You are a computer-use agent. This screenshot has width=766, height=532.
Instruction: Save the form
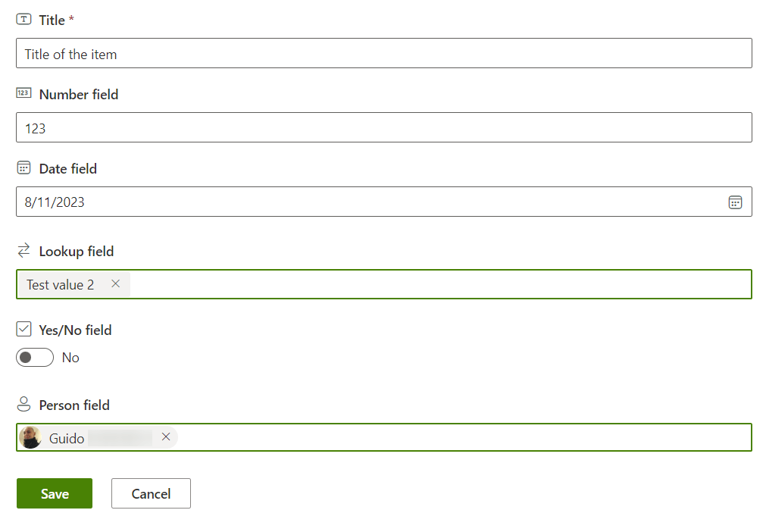click(x=55, y=493)
